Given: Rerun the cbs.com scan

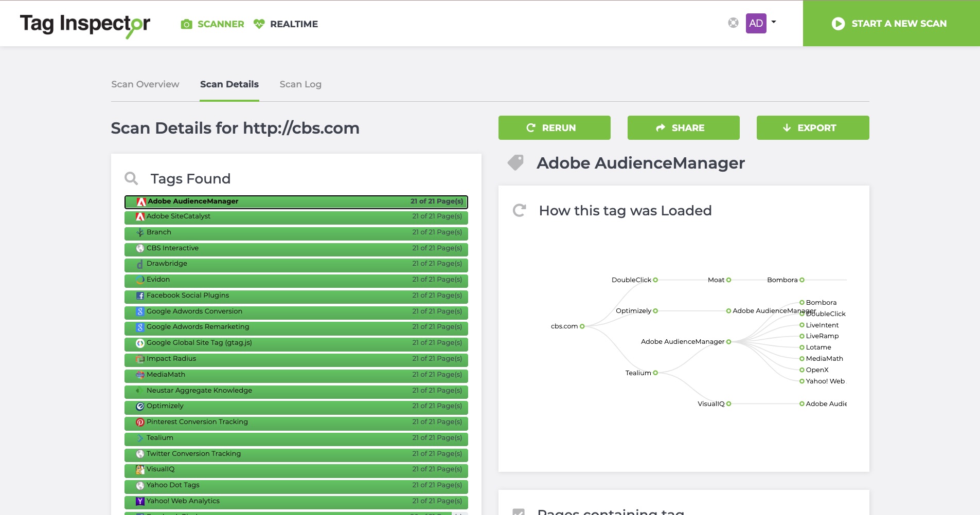Looking at the screenshot, I should 555,127.
